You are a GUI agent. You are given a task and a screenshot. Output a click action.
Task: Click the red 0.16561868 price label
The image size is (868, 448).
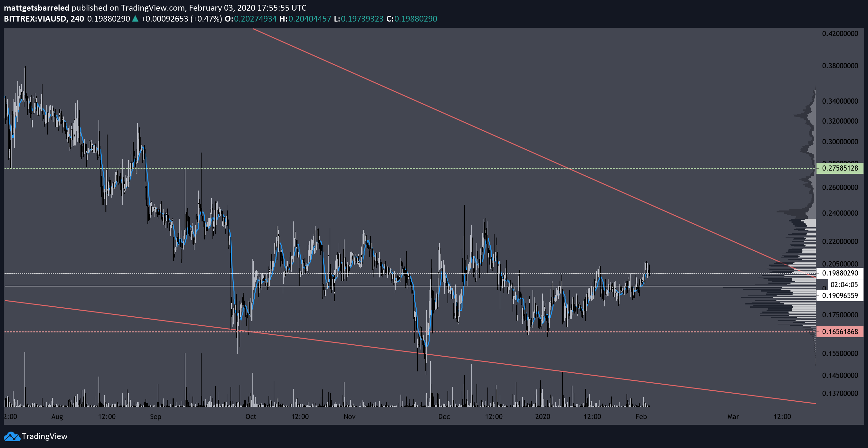tap(840, 332)
